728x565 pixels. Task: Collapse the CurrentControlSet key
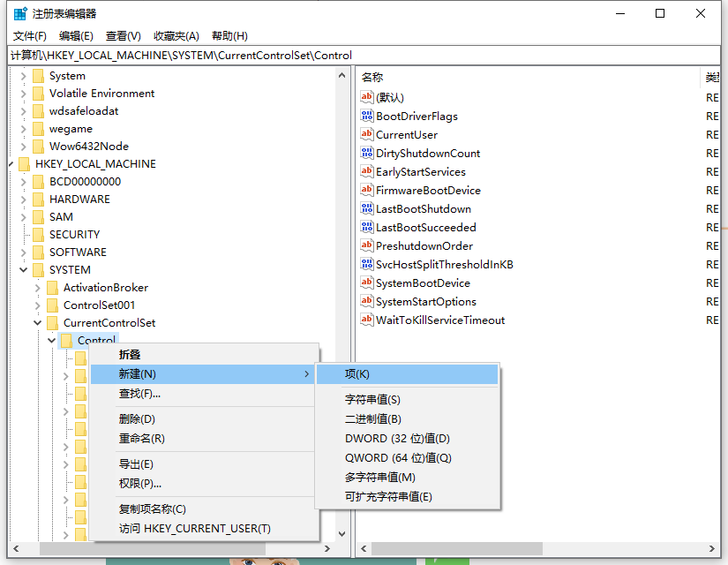[x=38, y=323]
